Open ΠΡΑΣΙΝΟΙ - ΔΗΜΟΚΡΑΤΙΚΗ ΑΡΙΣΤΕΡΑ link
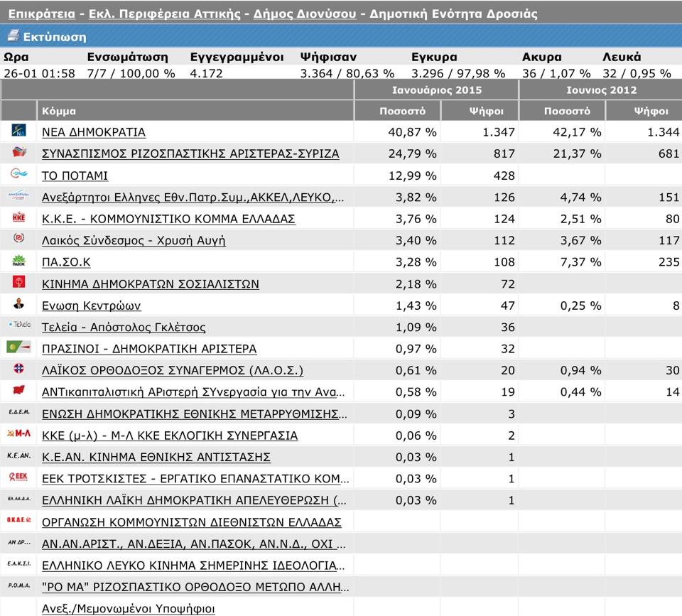 [x=149, y=349]
